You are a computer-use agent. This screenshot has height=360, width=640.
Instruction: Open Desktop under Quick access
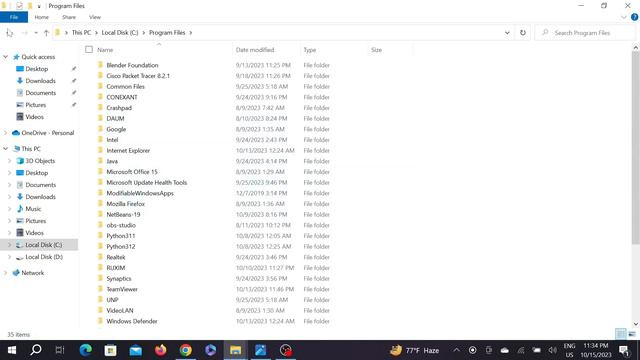tap(37, 69)
